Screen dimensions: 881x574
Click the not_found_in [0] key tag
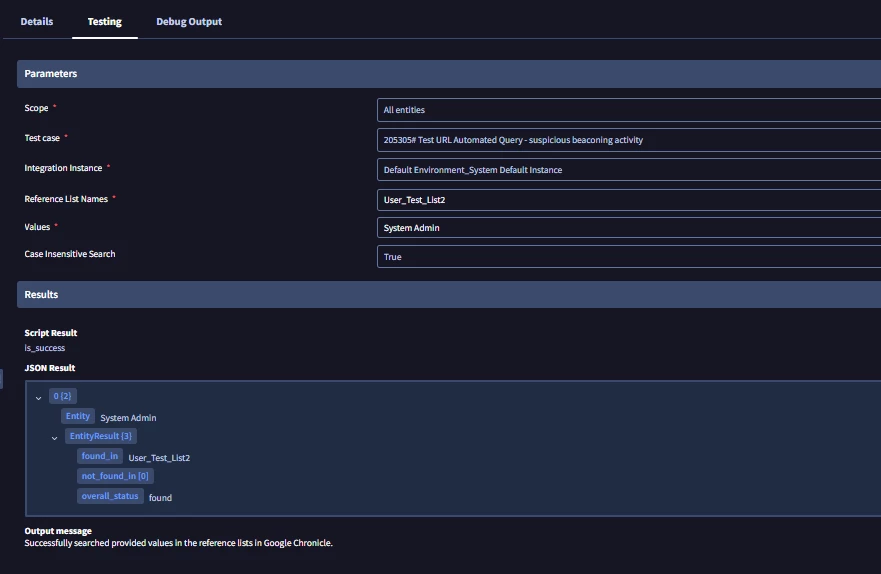[x=115, y=476]
